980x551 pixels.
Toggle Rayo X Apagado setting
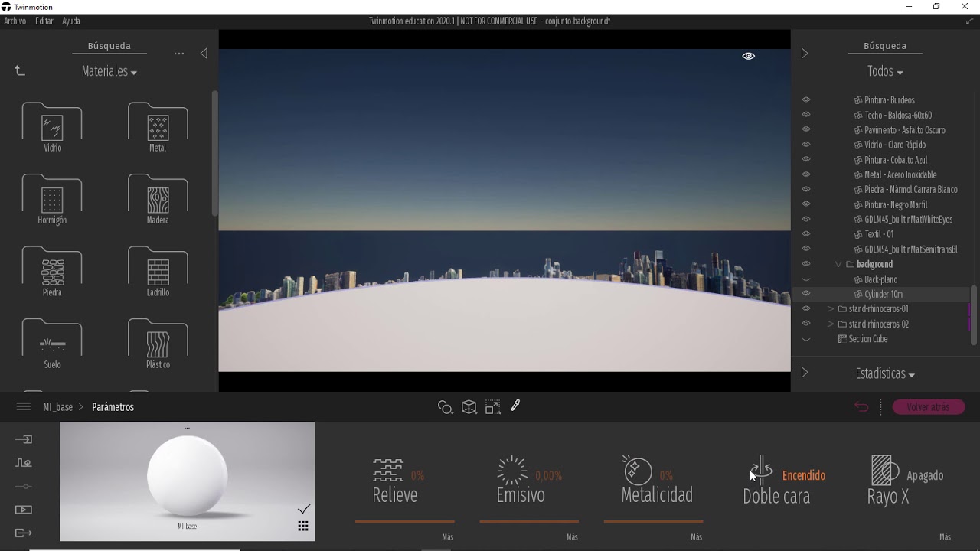[925, 475]
